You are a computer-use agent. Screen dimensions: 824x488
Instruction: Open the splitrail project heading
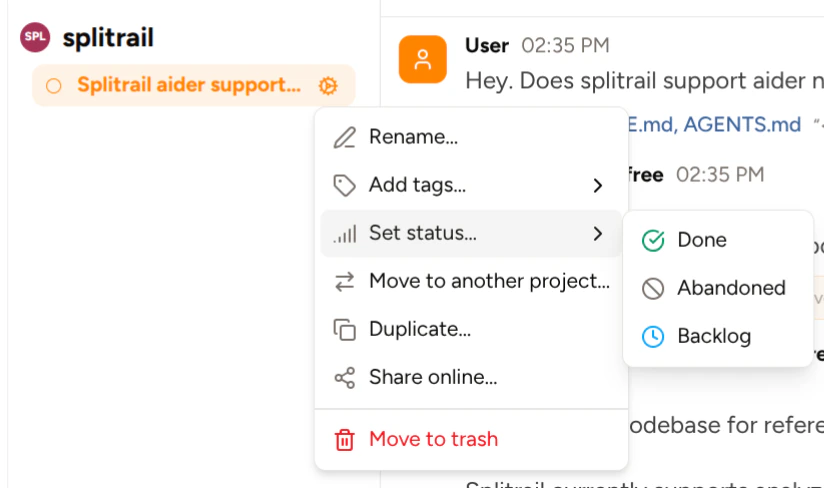[x=108, y=38]
